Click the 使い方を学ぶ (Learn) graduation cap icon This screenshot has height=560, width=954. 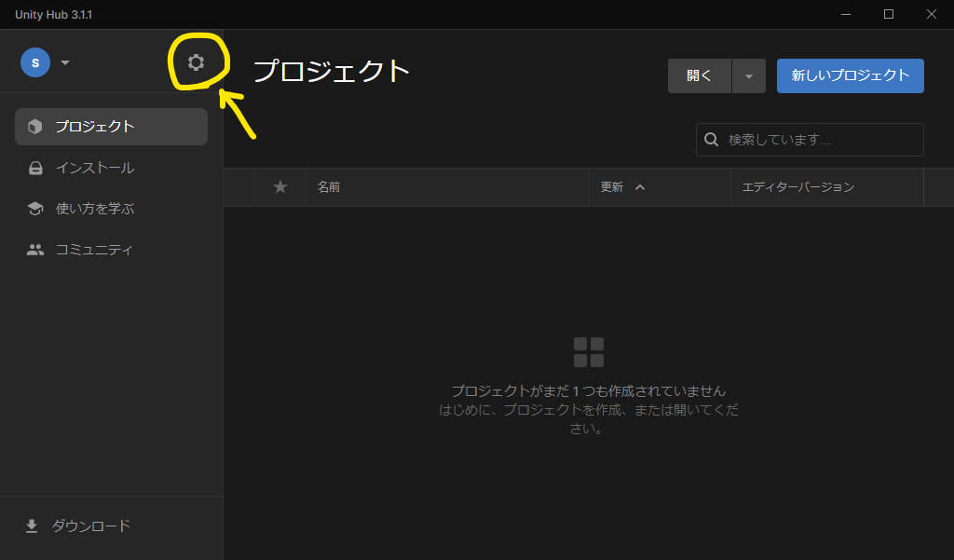point(35,209)
